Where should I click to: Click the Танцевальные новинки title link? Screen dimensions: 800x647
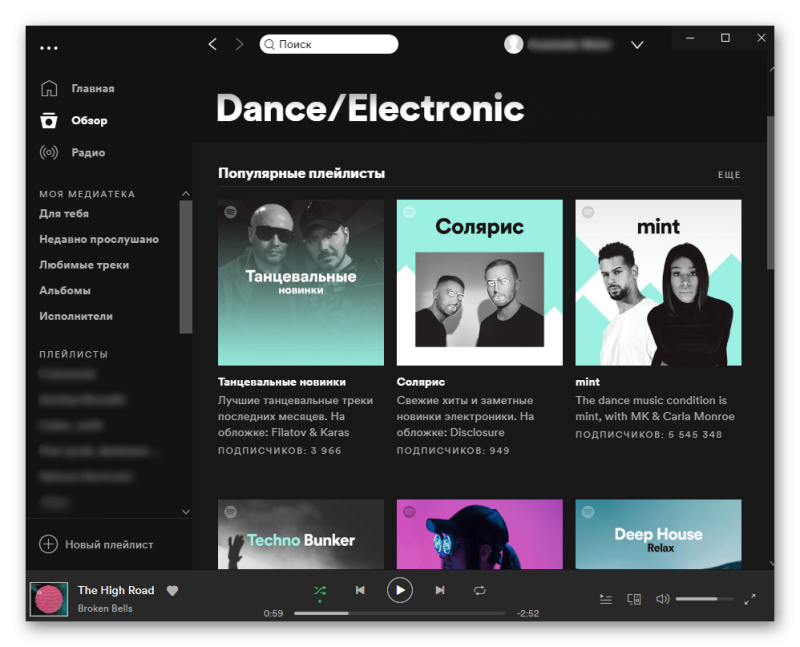(x=282, y=382)
